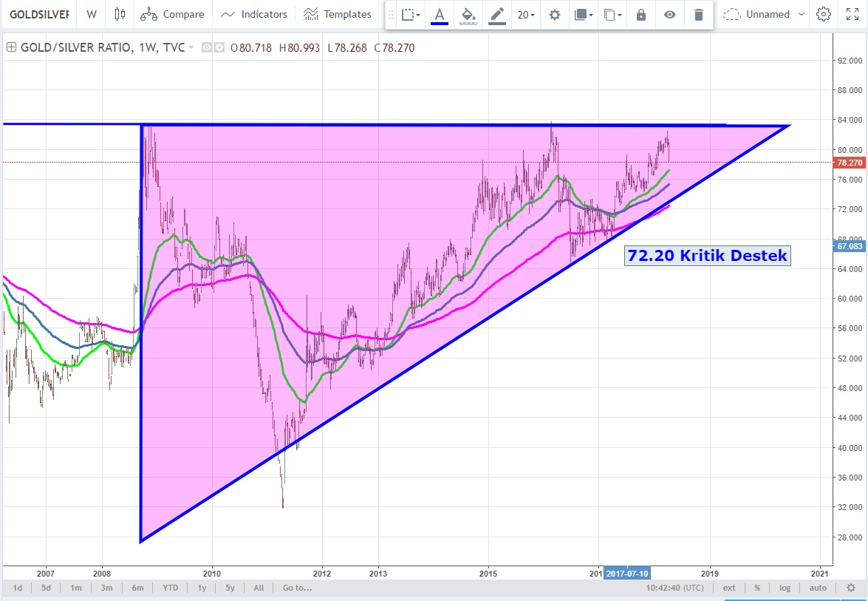Change the text color of the drawing
Image resolution: width=868 pixels, height=601 pixels.
coord(440,14)
